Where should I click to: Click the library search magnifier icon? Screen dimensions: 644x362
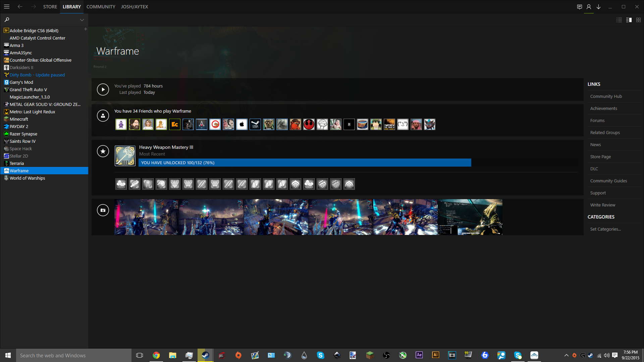click(x=7, y=20)
